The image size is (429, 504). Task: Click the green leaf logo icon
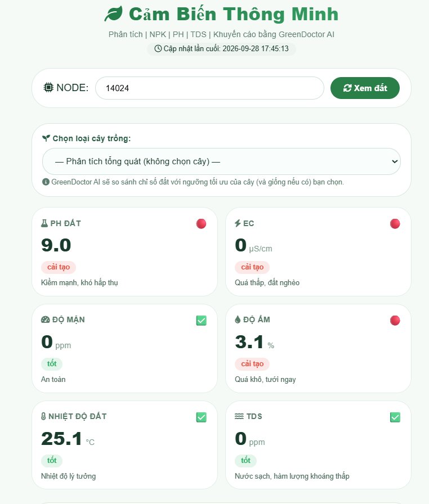114,14
